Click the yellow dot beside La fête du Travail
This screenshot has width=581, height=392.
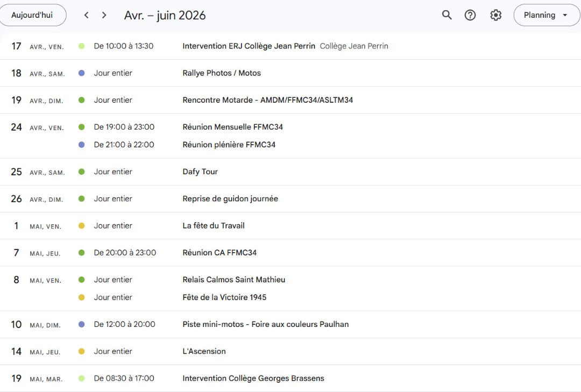coord(82,226)
